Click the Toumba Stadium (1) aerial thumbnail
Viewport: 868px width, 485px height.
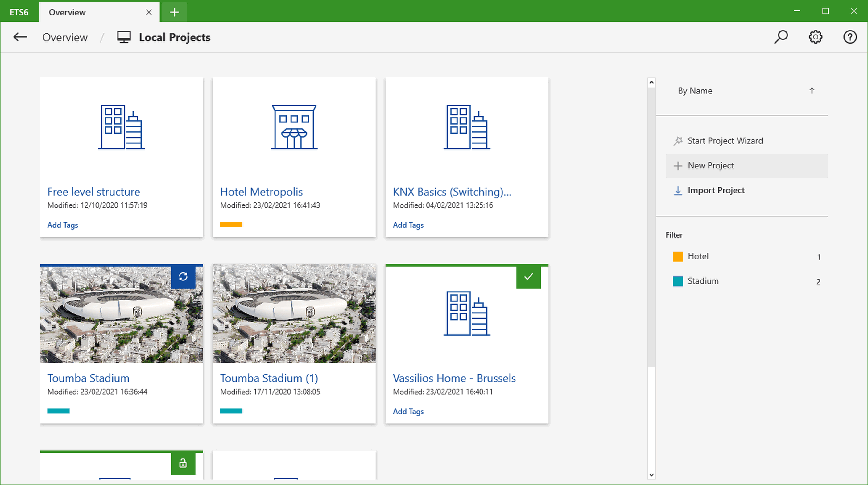click(x=294, y=314)
